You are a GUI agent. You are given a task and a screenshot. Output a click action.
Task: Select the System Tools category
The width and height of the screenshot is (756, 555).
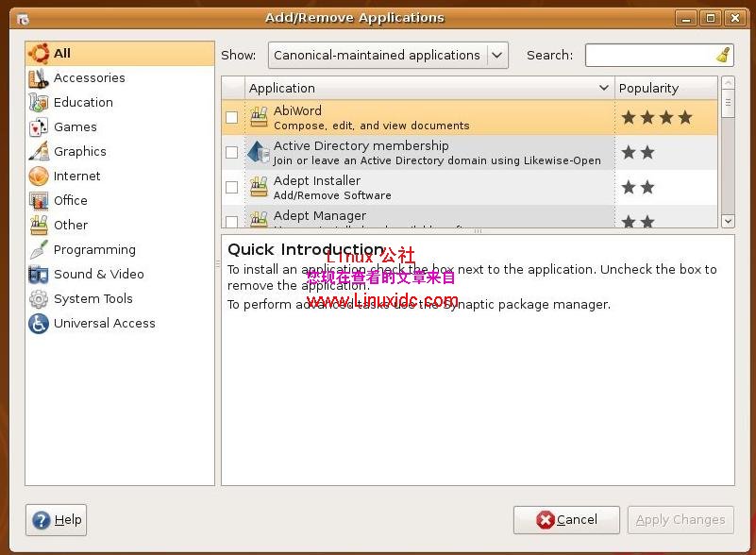(x=91, y=298)
